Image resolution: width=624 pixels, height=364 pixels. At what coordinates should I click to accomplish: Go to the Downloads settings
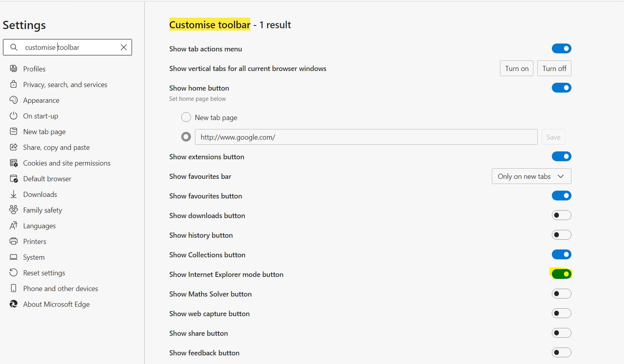pos(40,194)
